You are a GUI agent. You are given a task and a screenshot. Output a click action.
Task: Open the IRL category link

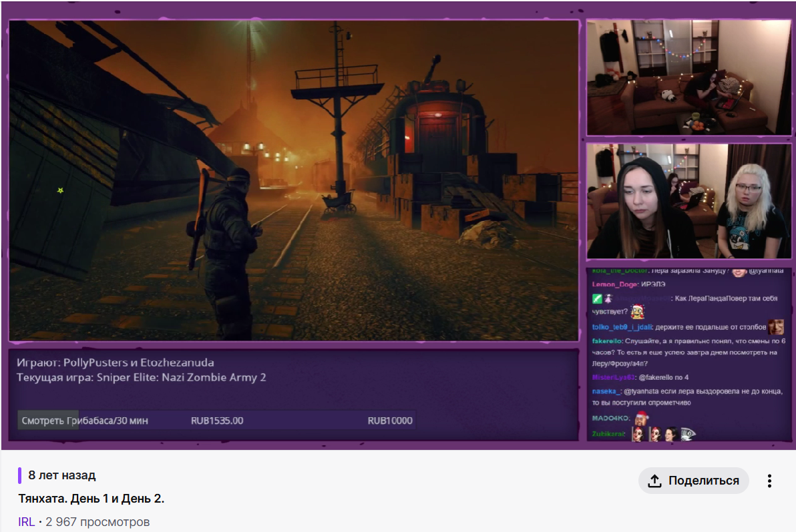[27, 522]
